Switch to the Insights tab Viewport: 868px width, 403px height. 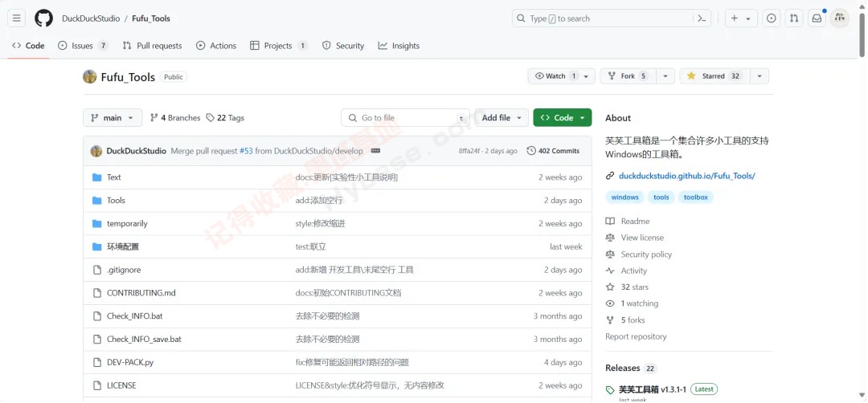tap(399, 46)
